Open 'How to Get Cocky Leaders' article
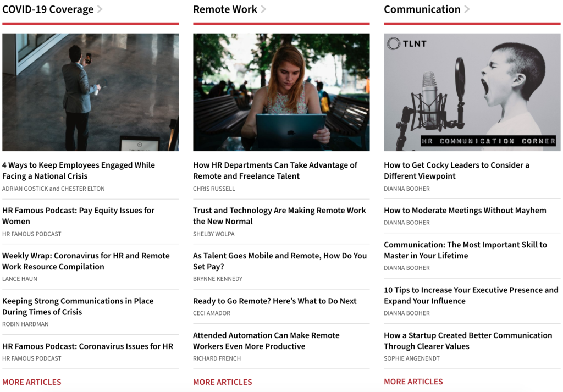Viewport: 563px width, 392px height. coord(456,170)
